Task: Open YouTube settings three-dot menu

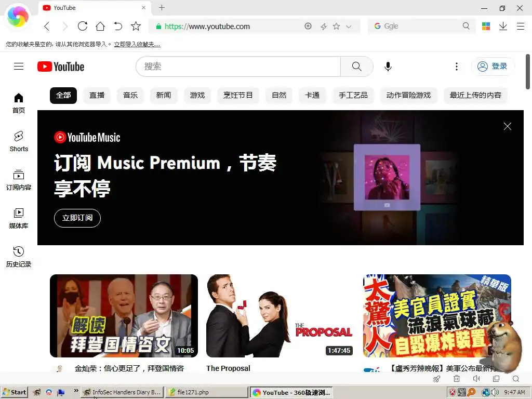Action: pyautogui.click(x=456, y=66)
